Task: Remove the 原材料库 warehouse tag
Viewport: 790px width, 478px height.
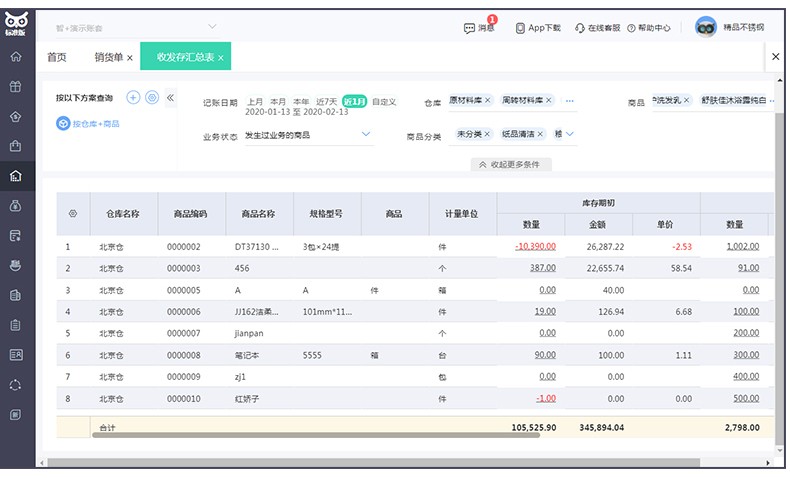Action: point(487,100)
